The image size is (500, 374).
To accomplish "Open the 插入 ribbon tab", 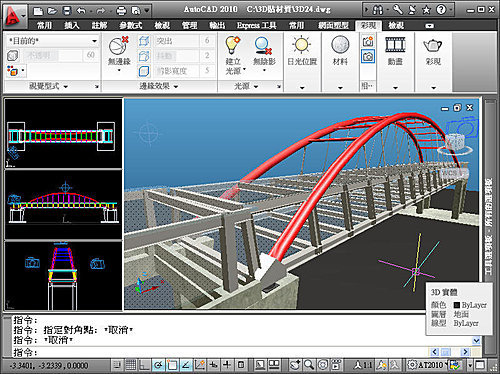I will [72, 25].
